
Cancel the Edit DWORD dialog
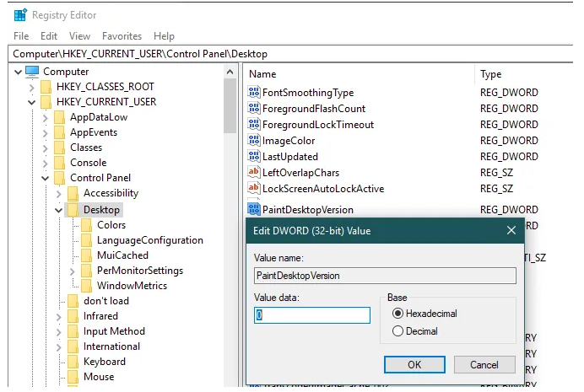pyautogui.click(x=484, y=364)
